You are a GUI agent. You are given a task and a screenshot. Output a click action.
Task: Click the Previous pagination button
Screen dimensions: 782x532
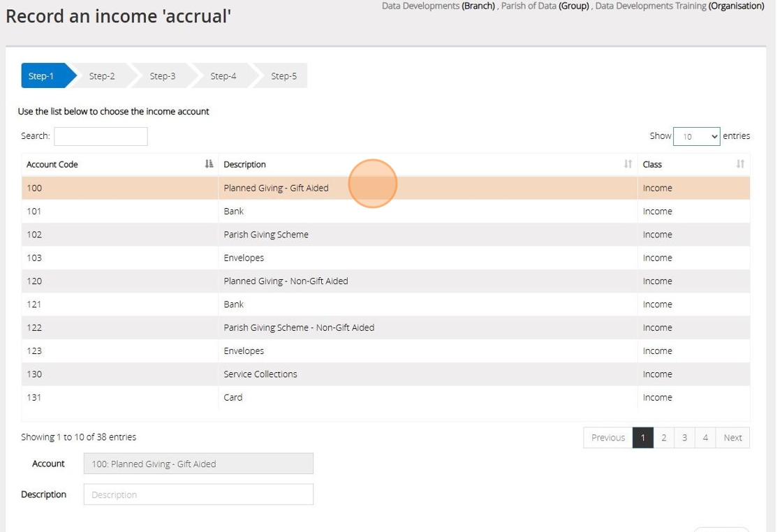pyautogui.click(x=607, y=438)
